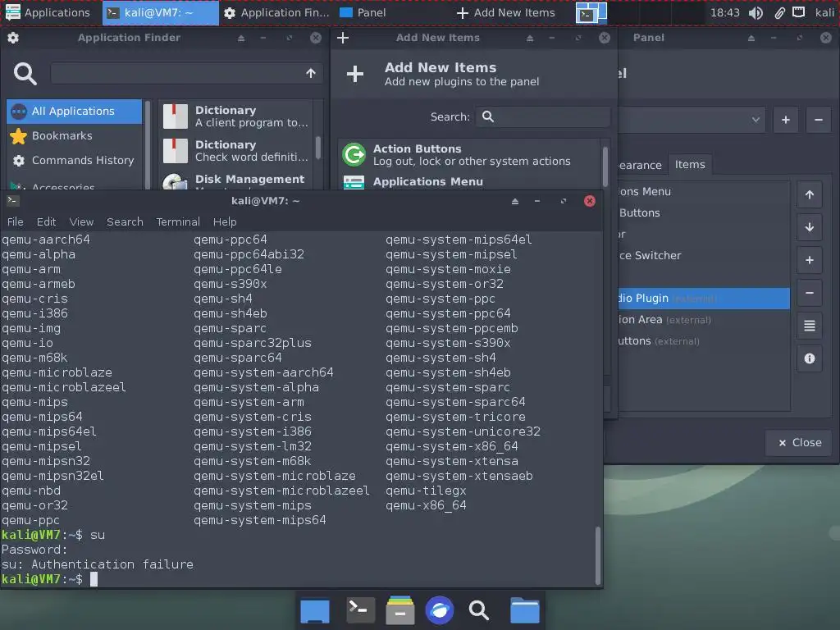Launch terminal emulator from the dock
This screenshot has width=840, height=630.
[x=361, y=610]
